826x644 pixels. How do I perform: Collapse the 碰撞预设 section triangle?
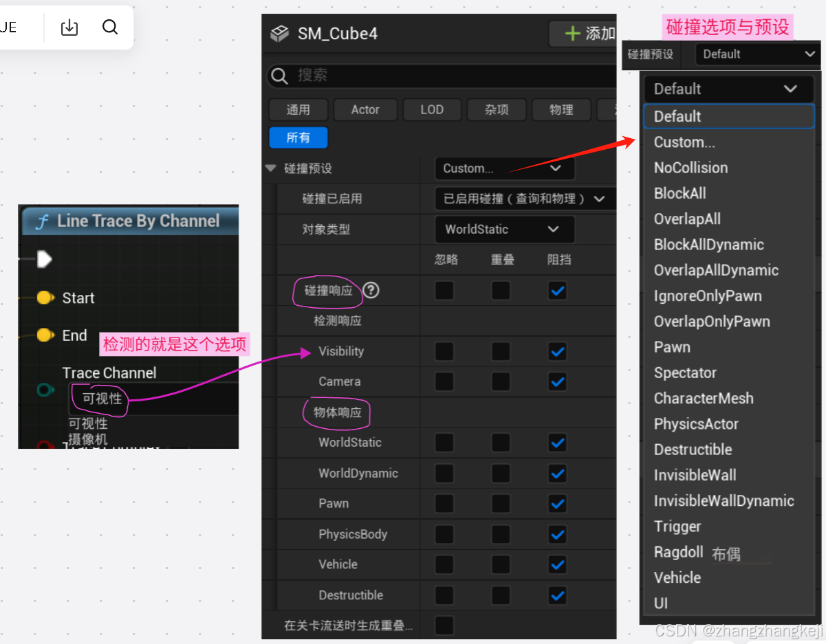coord(270,168)
